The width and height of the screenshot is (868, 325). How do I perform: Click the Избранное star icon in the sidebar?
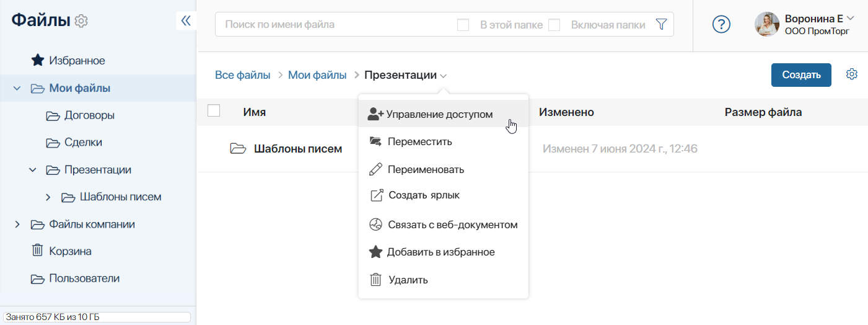pos(38,61)
